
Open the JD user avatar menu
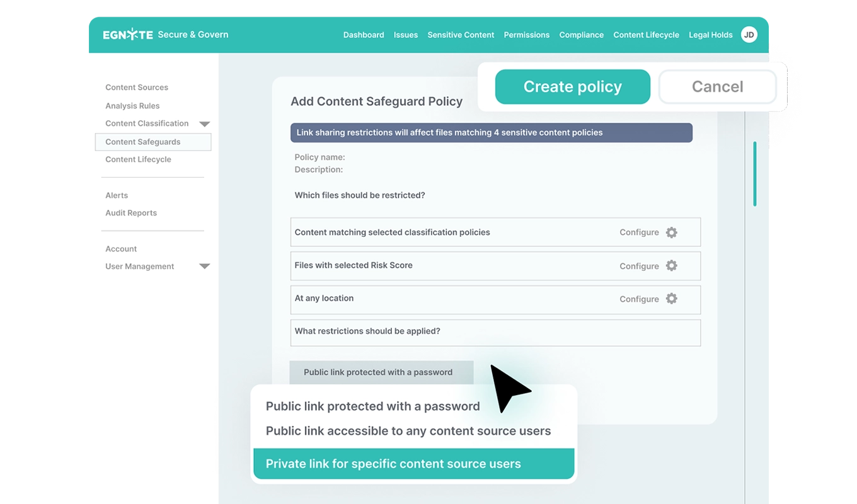pyautogui.click(x=749, y=35)
